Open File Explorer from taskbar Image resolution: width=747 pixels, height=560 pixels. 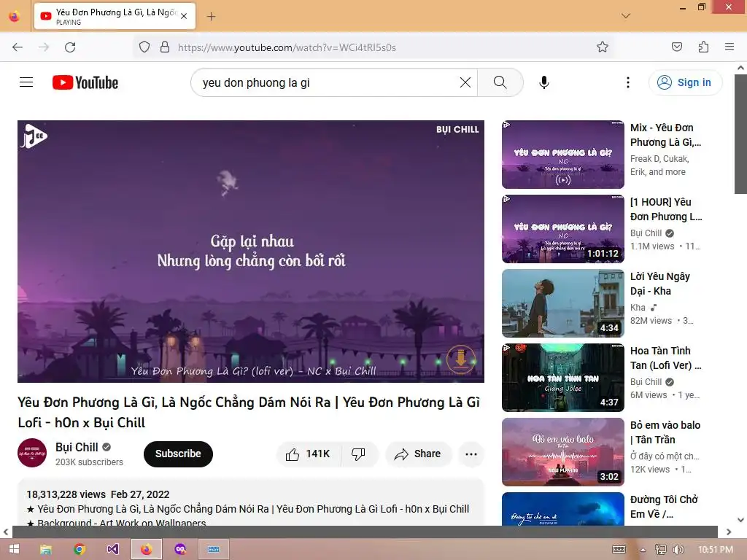coord(46,549)
